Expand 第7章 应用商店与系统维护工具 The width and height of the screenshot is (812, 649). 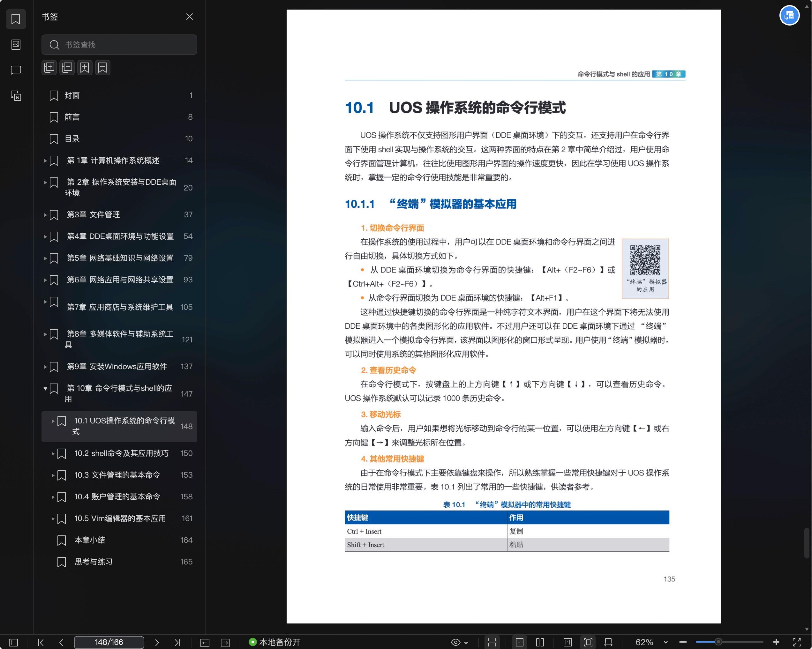pos(45,302)
